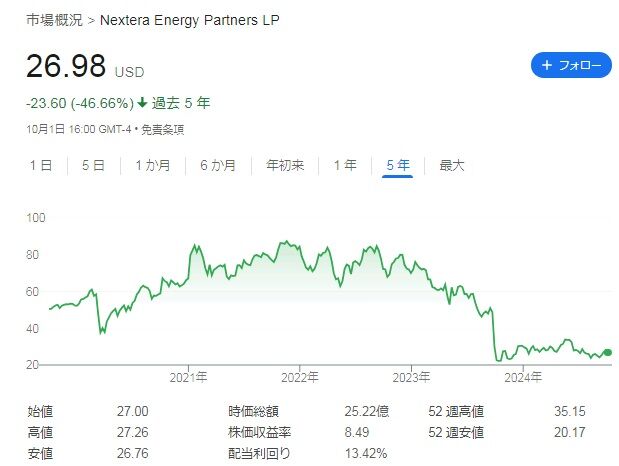The height and width of the screenshot is (466, 619).
Task: Switch chart to 6か月 range
Action: [x=218, y=166]
